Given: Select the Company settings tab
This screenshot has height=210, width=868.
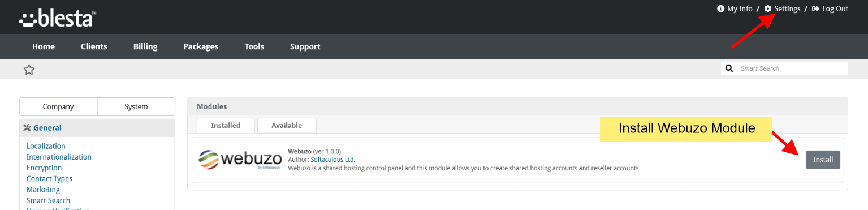Looking at the screenshot, I should pos(58,106).
